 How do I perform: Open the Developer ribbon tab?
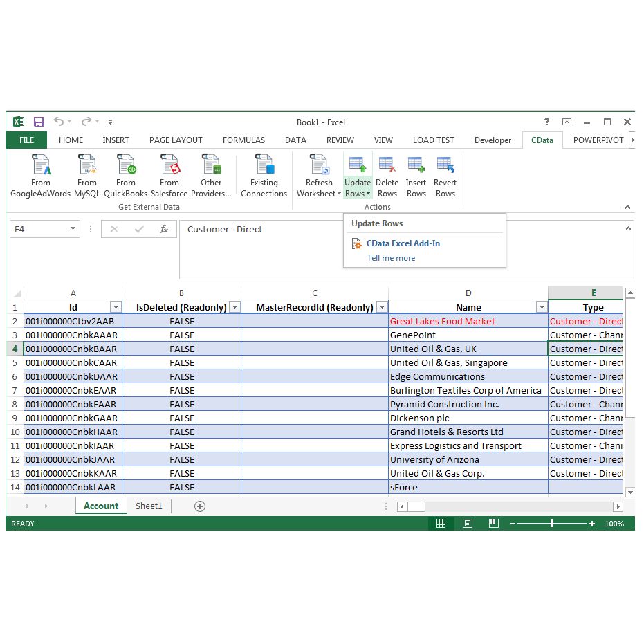[x=492, y=140]
